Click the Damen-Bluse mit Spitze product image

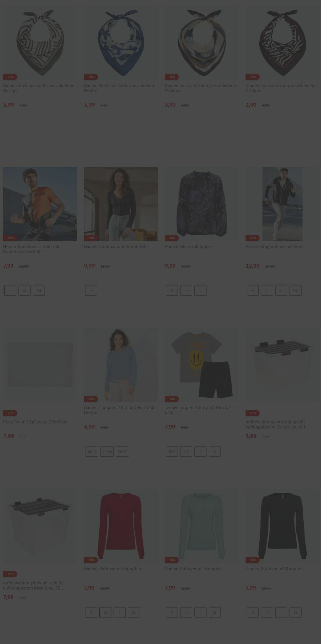click(x=202, y=204)
